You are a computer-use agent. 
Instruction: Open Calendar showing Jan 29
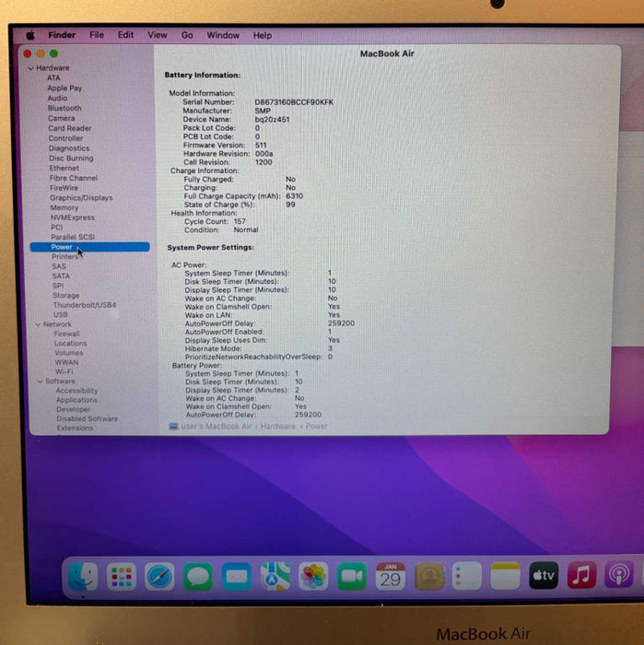coord(391,576)
